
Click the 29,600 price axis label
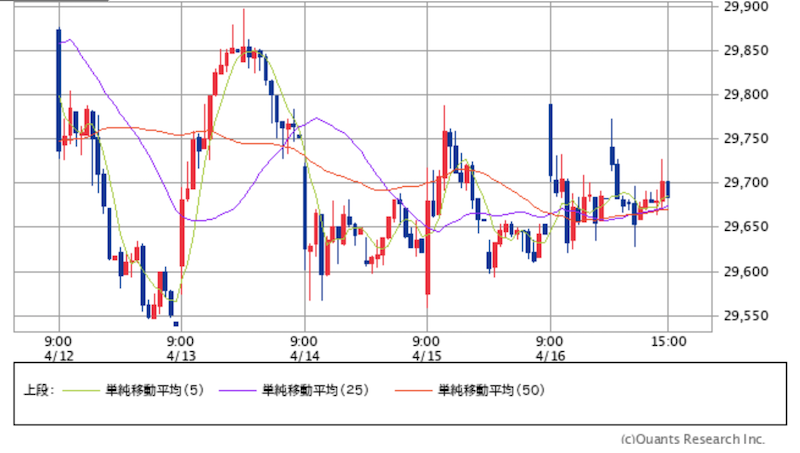pos(746,271)
